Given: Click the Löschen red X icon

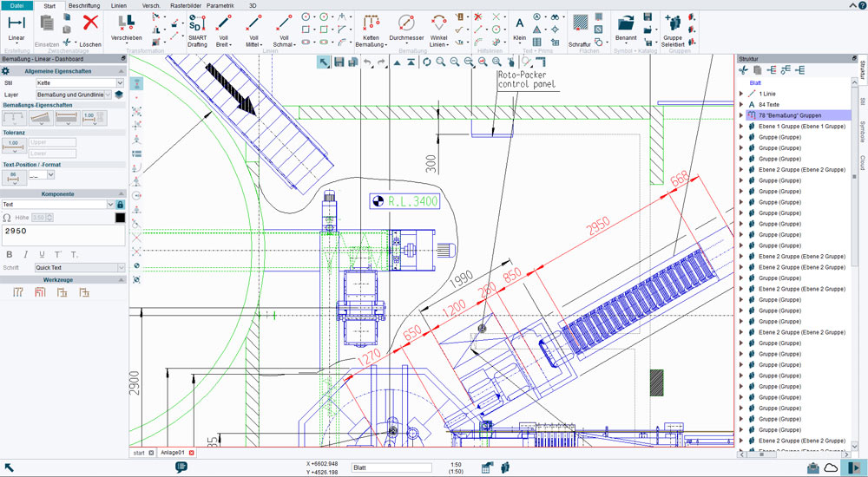Looking at the screenshot, I should tap(90, 23).
